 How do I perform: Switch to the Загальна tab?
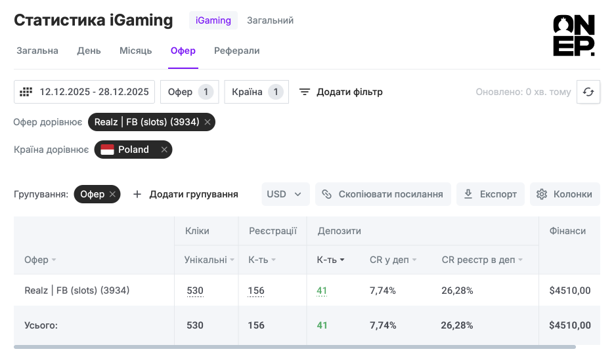37,51
